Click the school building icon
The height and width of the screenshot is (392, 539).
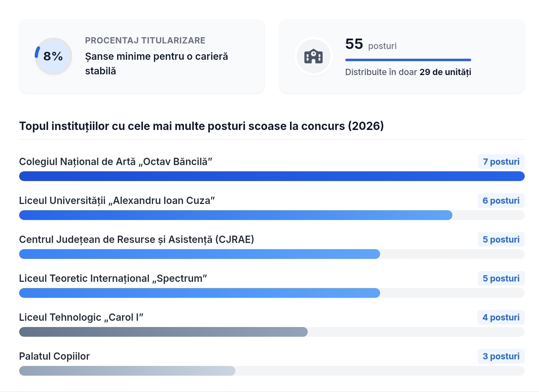pos(313,56)
